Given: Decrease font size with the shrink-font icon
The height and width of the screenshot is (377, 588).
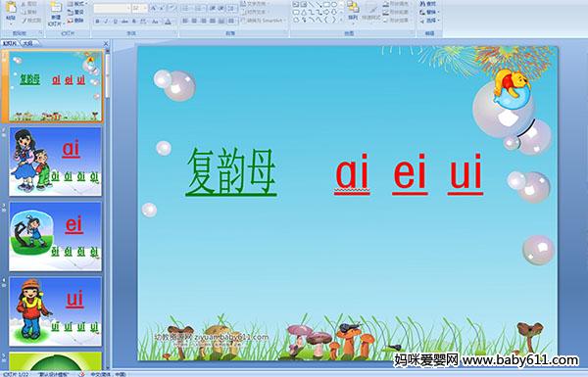Looking at the screenshot, I should (x=162, y=8).
